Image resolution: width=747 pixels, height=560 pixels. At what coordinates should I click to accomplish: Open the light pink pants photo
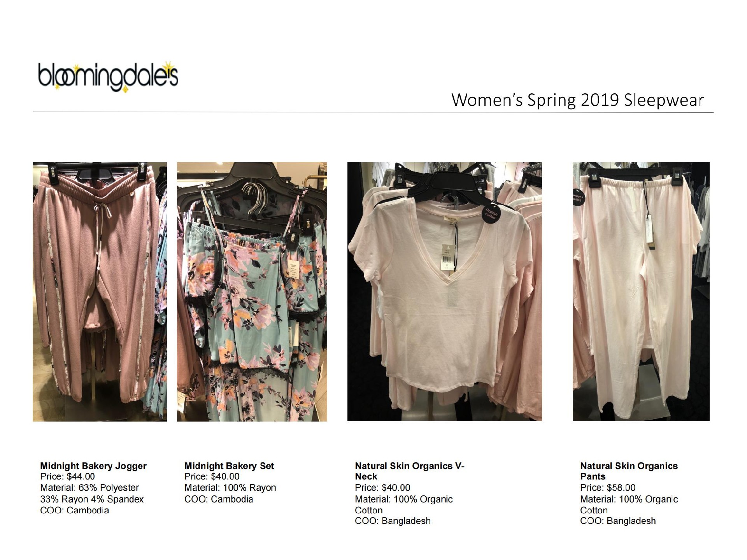coord(641,291)
